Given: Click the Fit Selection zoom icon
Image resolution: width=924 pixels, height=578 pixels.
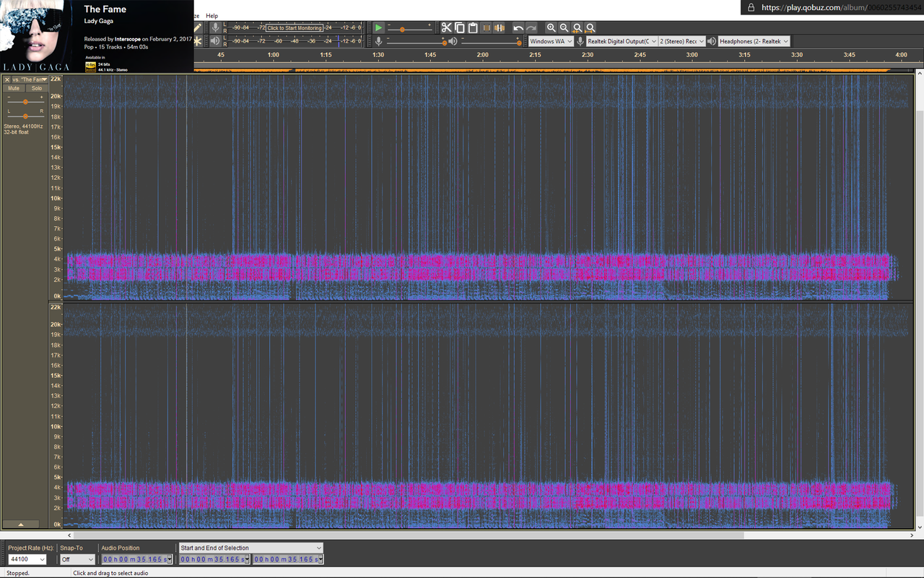Looking at the screenshot, I should (x=577, y=27).
